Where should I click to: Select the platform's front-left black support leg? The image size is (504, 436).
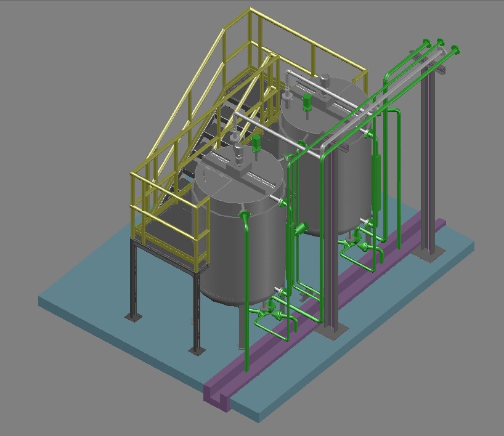(133, 280)
